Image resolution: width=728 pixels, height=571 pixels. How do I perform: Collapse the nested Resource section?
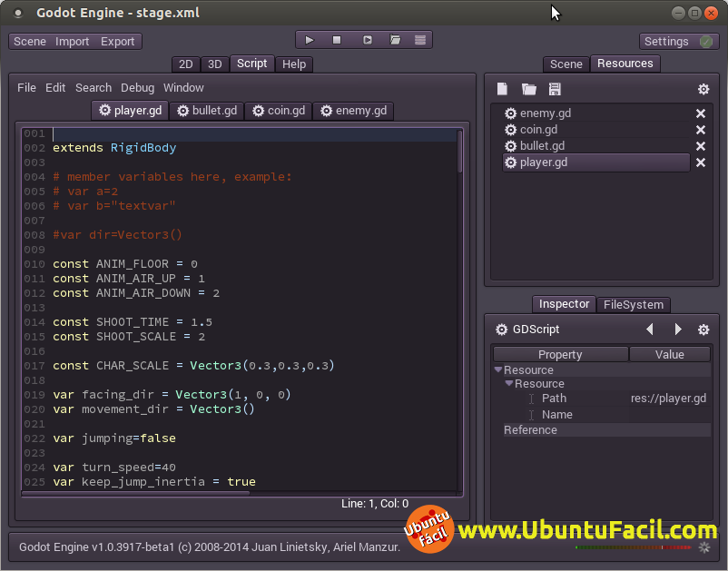point(509,383)
